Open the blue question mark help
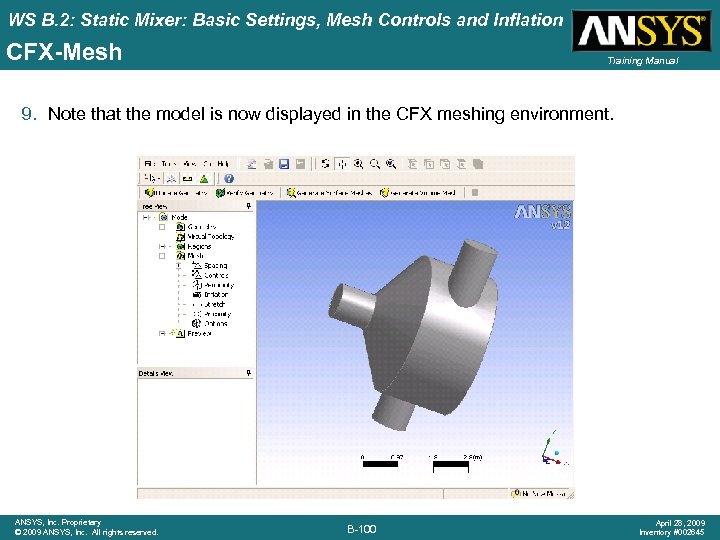The image size is (720, 540). 229,179
